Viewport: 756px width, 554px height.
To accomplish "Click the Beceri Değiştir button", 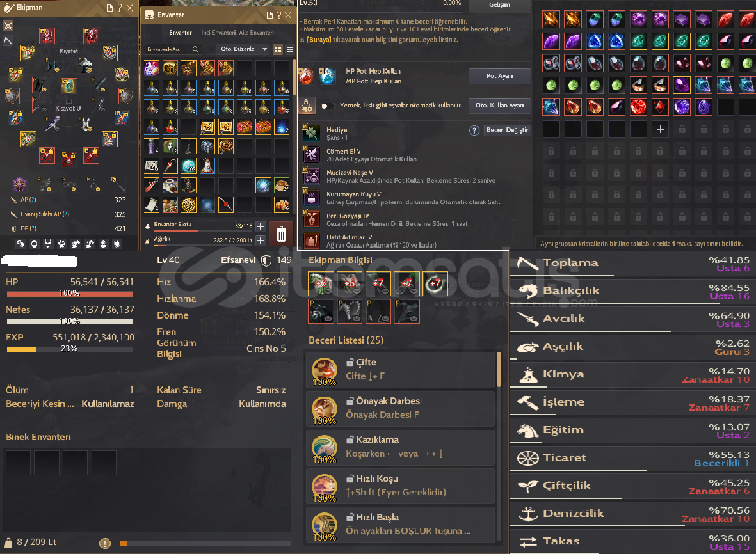I will (507, 130).
